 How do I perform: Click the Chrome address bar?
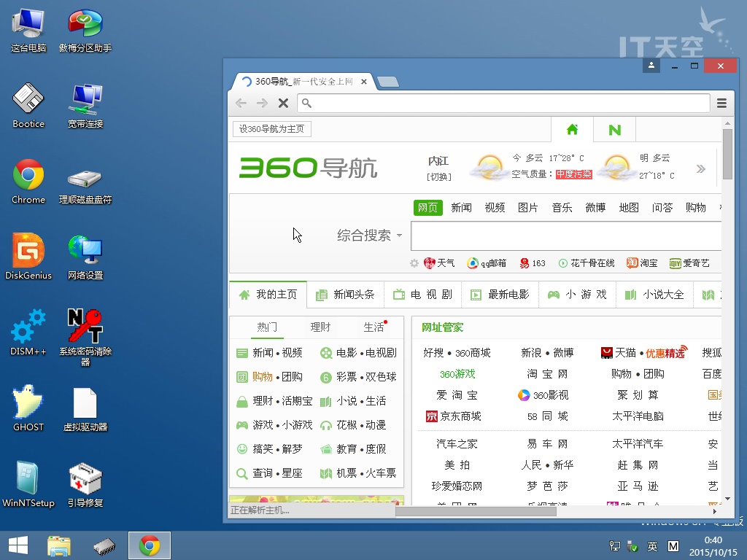click(503, 103)
